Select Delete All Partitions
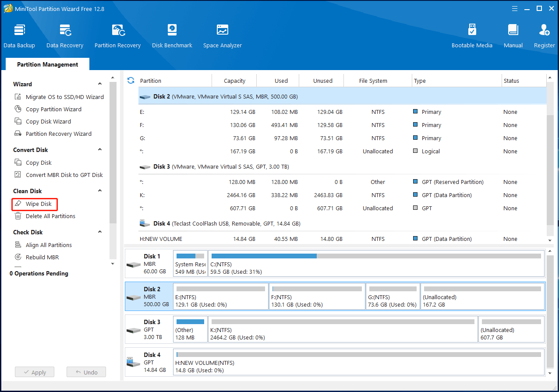 [45, 216]
